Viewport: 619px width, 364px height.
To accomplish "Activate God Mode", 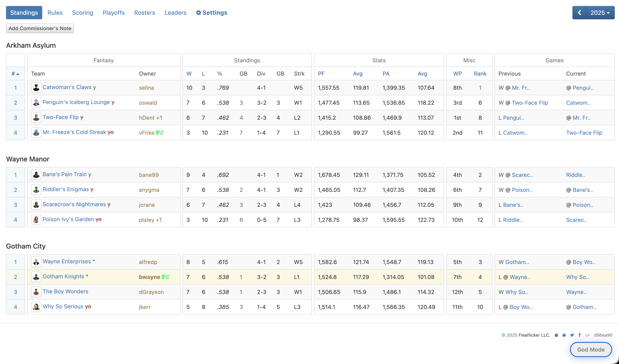I will 591,349.
